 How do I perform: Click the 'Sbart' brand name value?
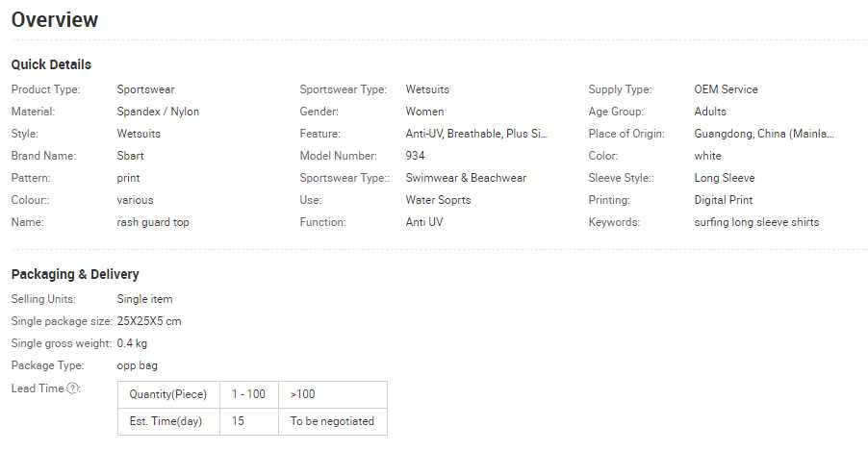pyautogui.click(x=131, y=156)
